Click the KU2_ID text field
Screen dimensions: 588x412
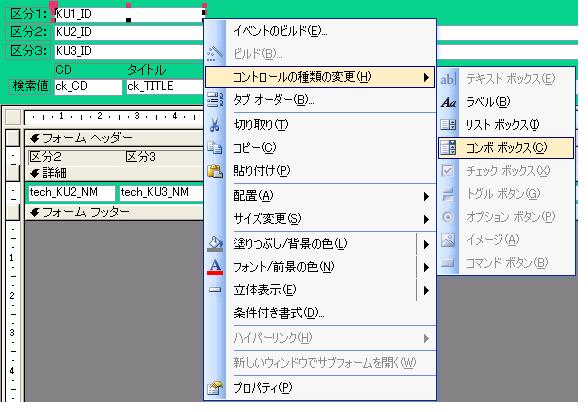pos(129,32)
